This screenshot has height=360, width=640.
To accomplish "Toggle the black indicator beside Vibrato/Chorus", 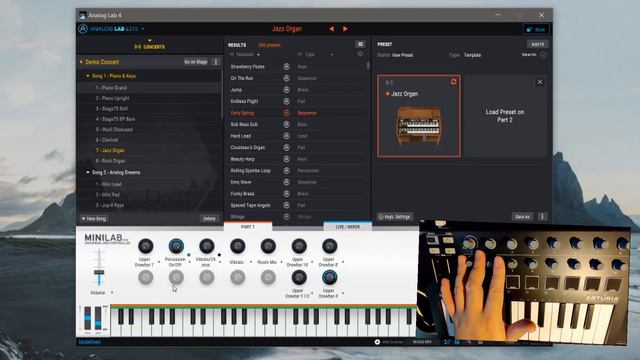I will pyautogui.click(x=219, y=255).
